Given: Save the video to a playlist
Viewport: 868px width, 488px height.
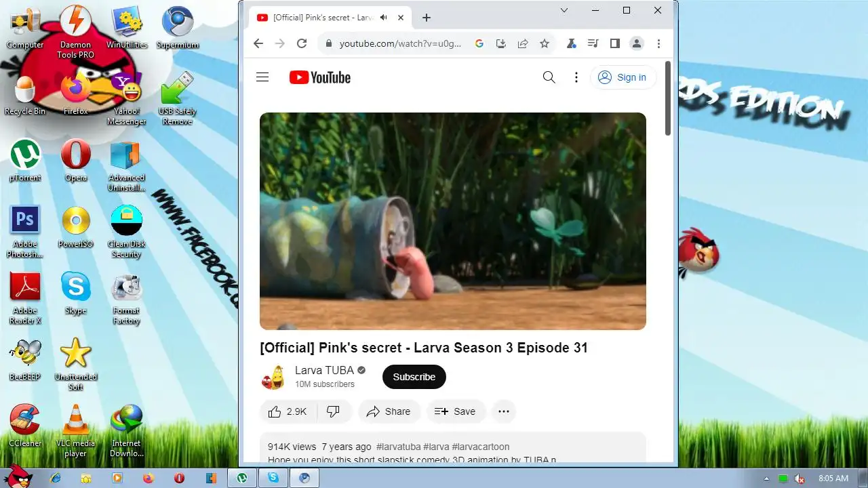Looking at the screenshot, I should (455, 411).
